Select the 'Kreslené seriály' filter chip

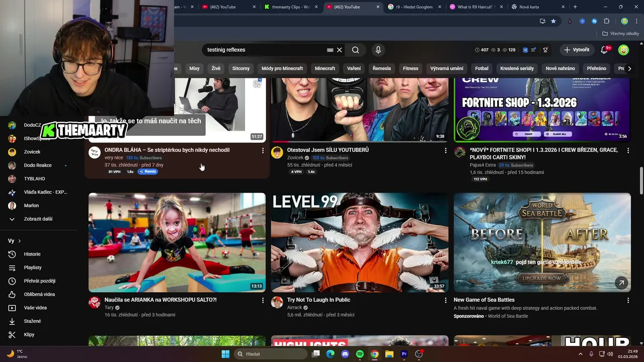(517, 68)
